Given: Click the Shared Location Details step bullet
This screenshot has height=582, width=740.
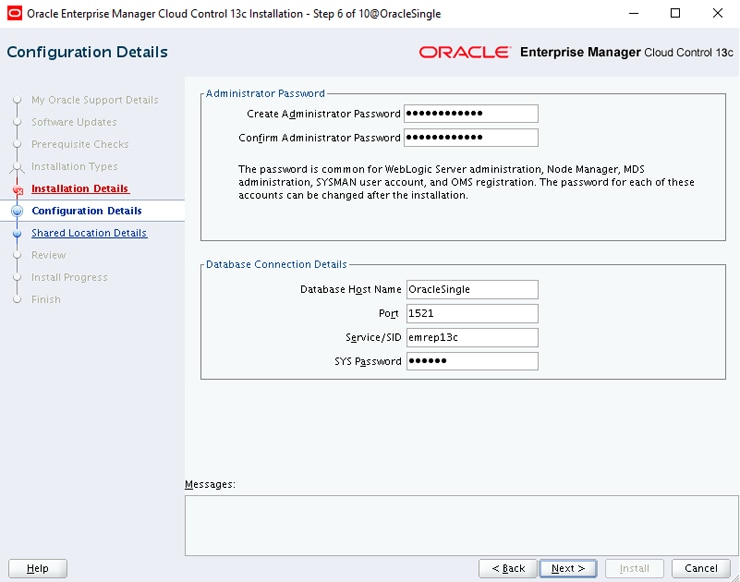Looking at the screenshot, I should (x=17, y=233).
